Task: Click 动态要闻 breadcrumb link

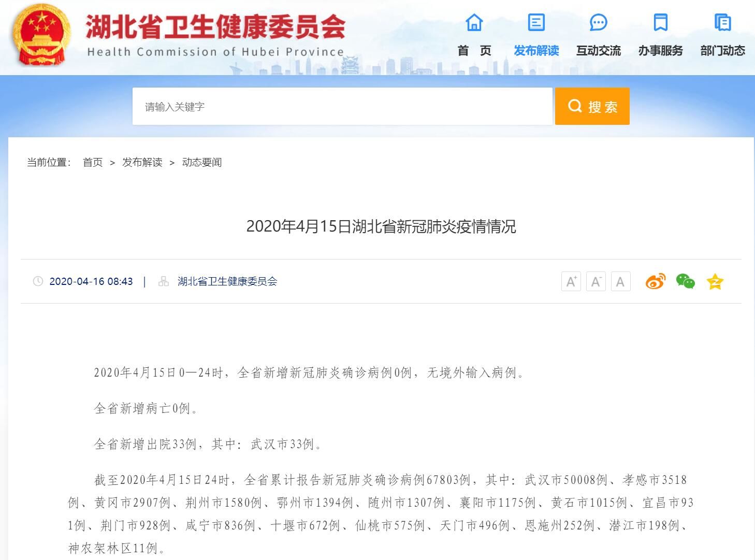Action: tap(202, 163)
